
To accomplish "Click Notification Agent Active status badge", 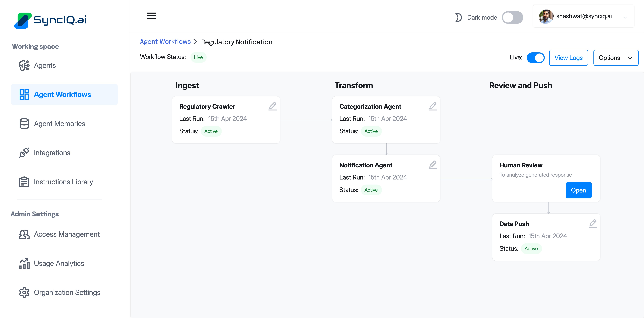I will (x=371, y=190).
